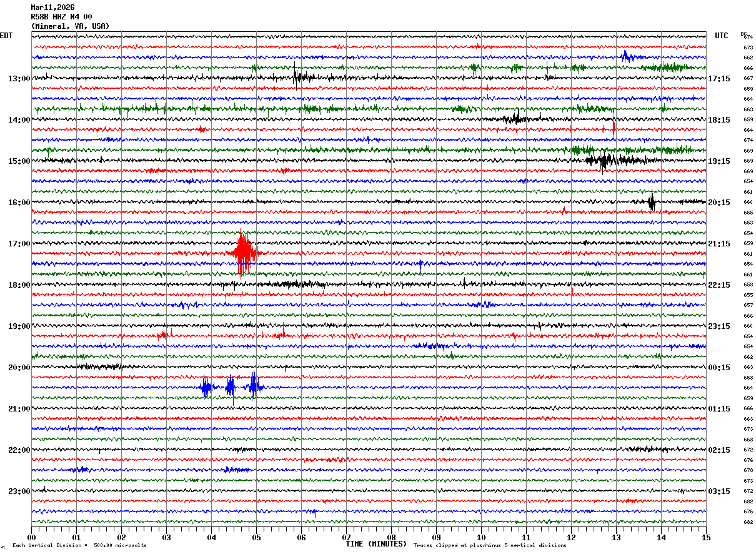Click minute 09 on the time axis
The width and height of the screenshot is (756, 554).
(x=436, y=537)
